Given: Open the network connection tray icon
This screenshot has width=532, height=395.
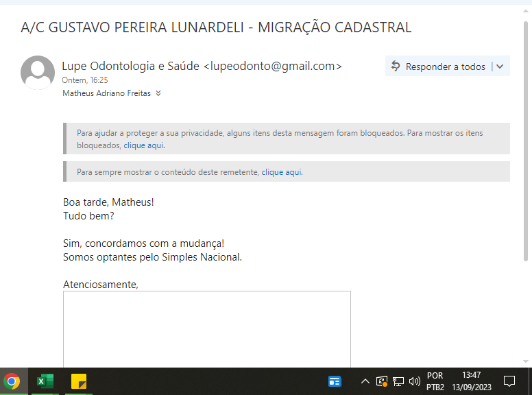Looking at the screenshot, I should [398, 381].
